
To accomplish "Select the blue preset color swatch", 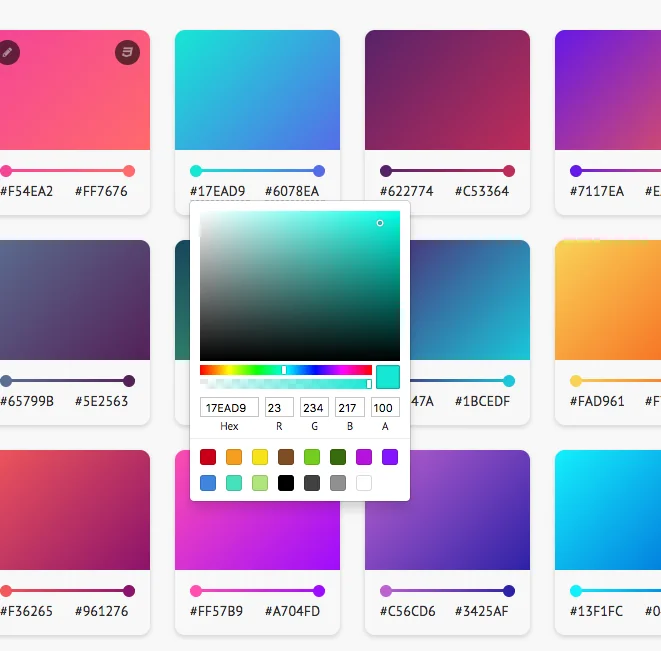I will coord(208,483).
